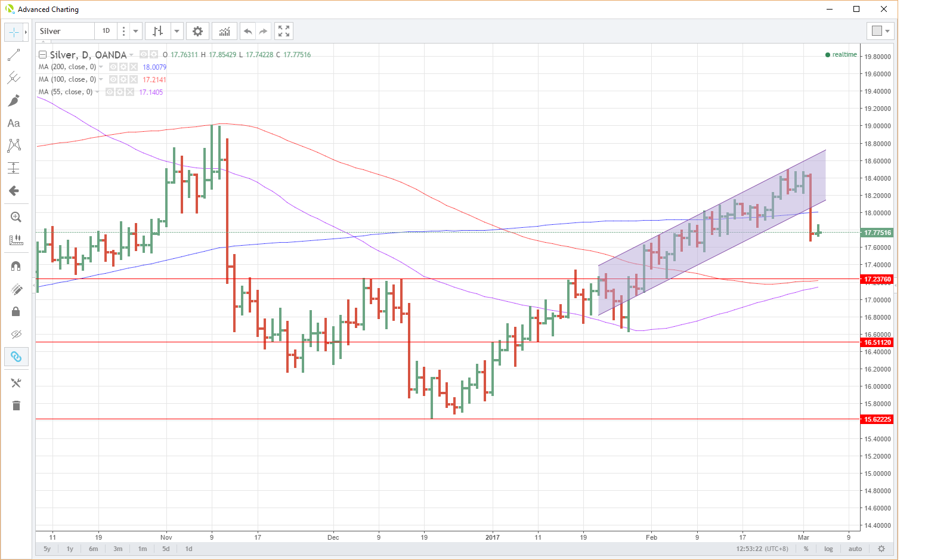The image size is (925, 560).
Task: Open MA (55, close, 0) dropdown arrow
Action: point(97,92)
